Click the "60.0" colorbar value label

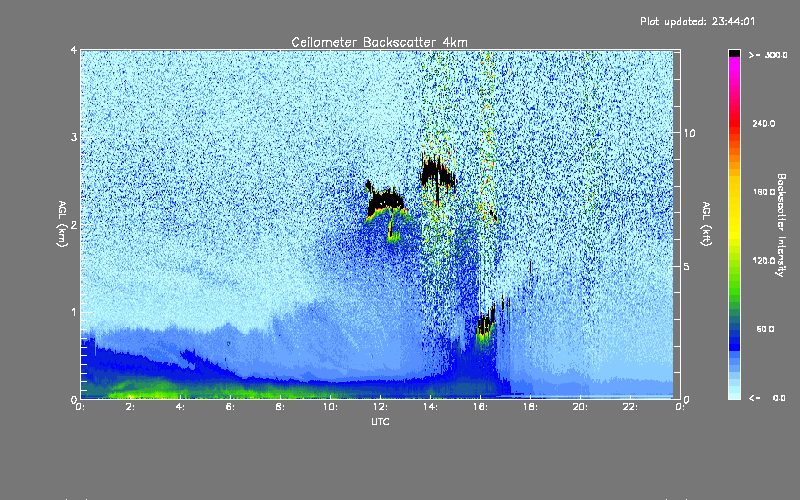(765, 329)
